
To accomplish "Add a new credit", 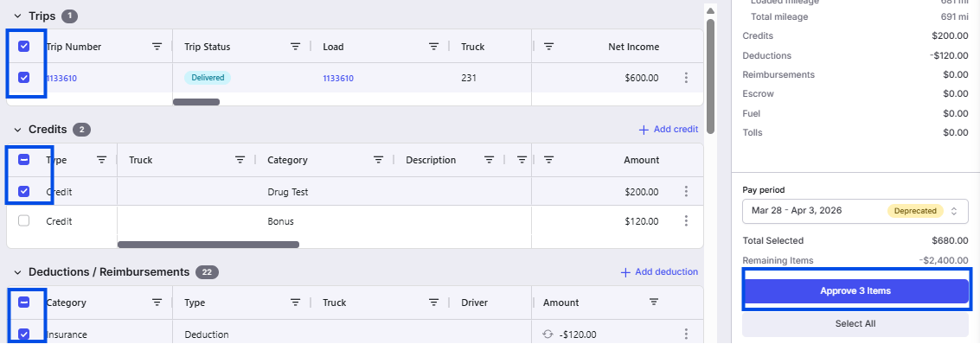I will point(668,130).
